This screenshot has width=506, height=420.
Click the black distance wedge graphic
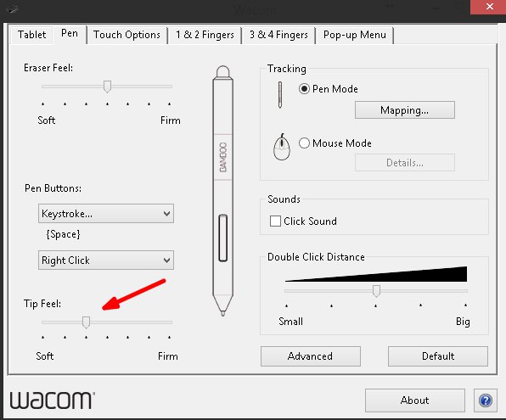(376, 274)
